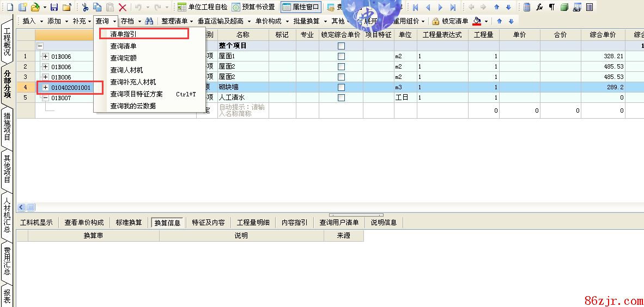Click the save (floppy disk) icon
The height and width of the screenshot is (307, 644).
click(54, 7)
